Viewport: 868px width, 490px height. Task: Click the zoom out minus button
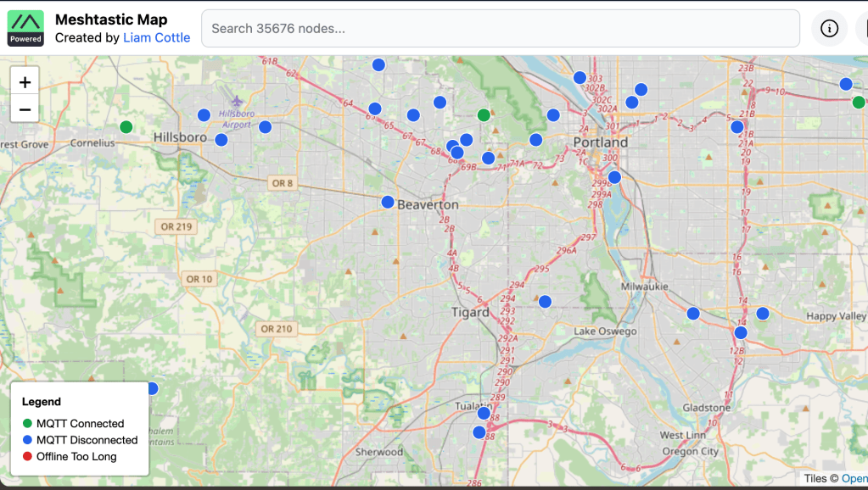(25, 109)
